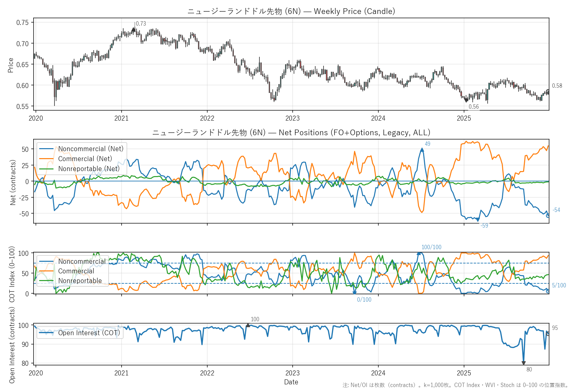The image size is (574, 392).
Task: Click the Noncommercial (Net) legend entry
Action: tap(91, 149)
